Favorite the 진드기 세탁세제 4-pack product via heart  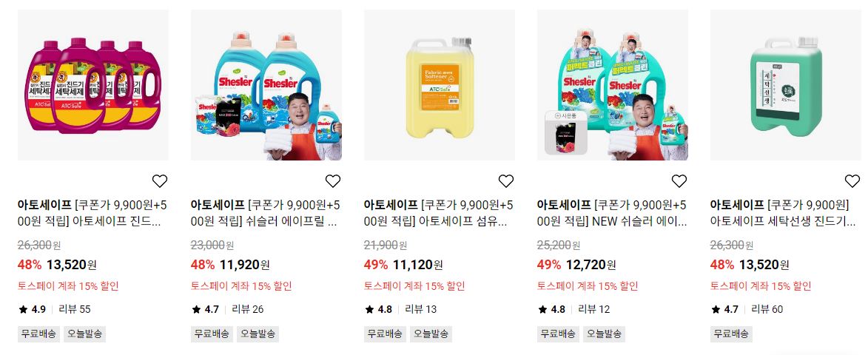(159, 180)
